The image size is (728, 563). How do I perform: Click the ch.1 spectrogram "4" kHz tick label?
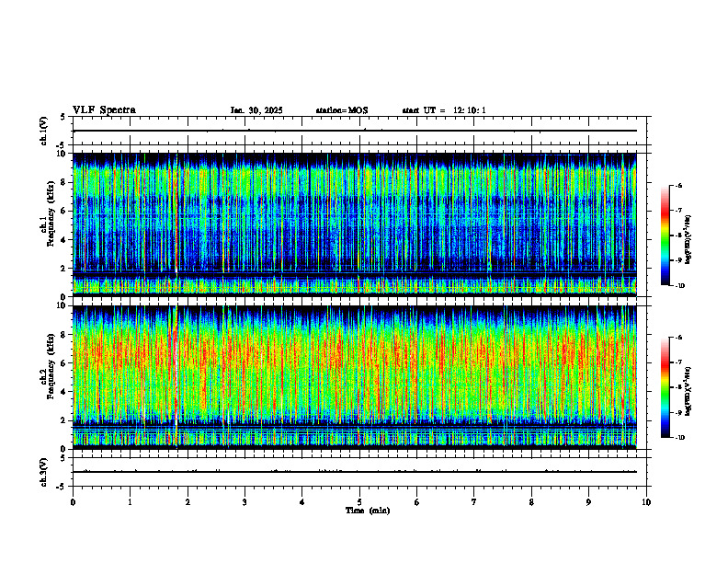(64, 240)
